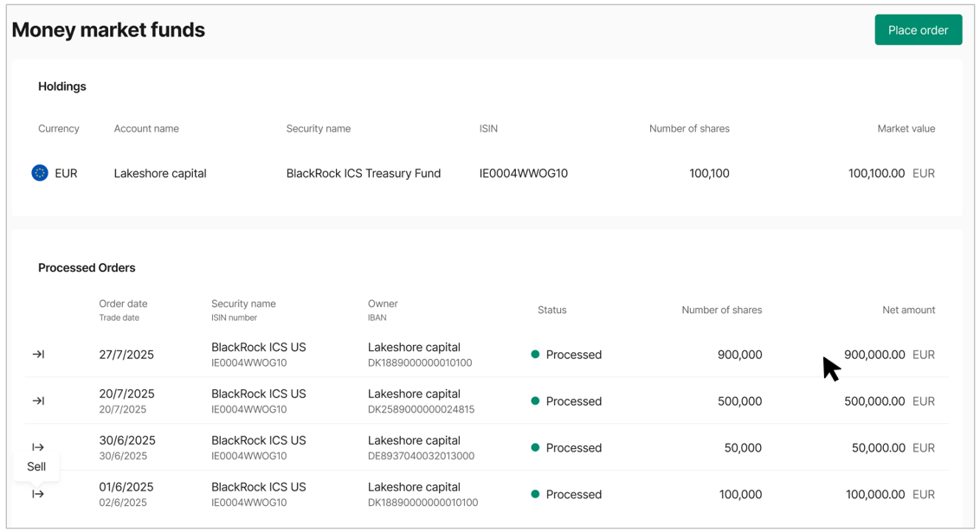Viewport: 980px width, 532px height.
Task: Click the order date 01/6/2025
Action: pos(127,487)
